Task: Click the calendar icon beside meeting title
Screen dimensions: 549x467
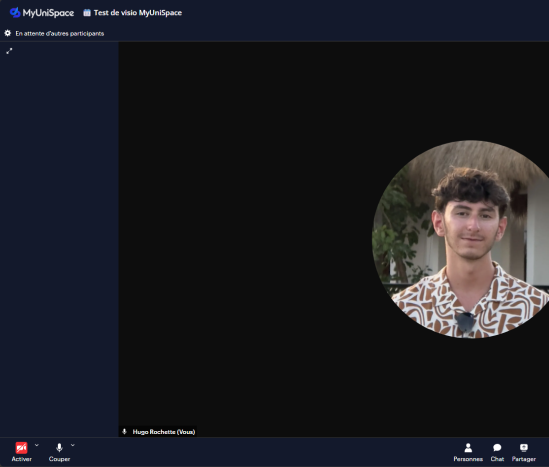Action: coord(87,13)
